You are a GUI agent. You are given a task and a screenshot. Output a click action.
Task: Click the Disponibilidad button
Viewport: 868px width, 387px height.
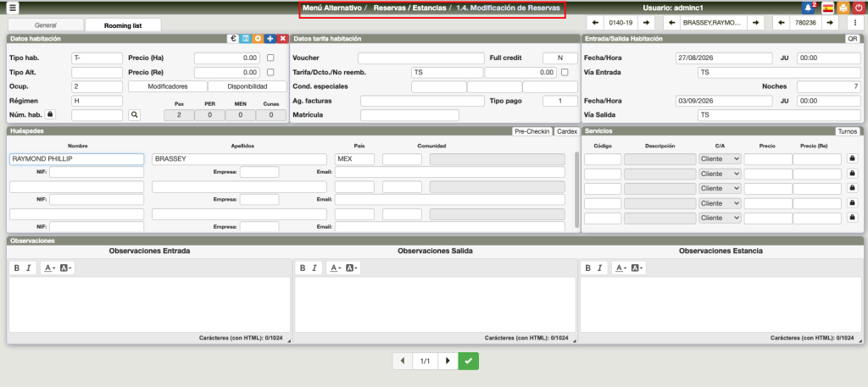point(248,86)
